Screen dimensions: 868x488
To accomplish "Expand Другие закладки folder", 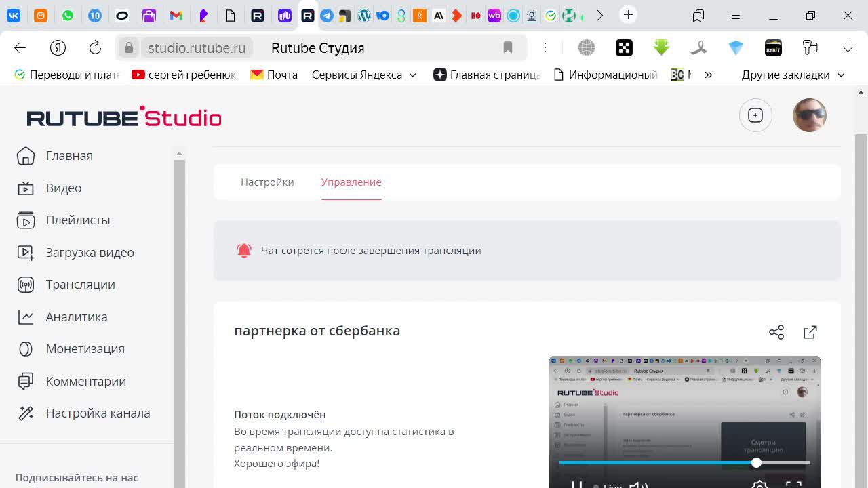I will (x=793, y=75).
